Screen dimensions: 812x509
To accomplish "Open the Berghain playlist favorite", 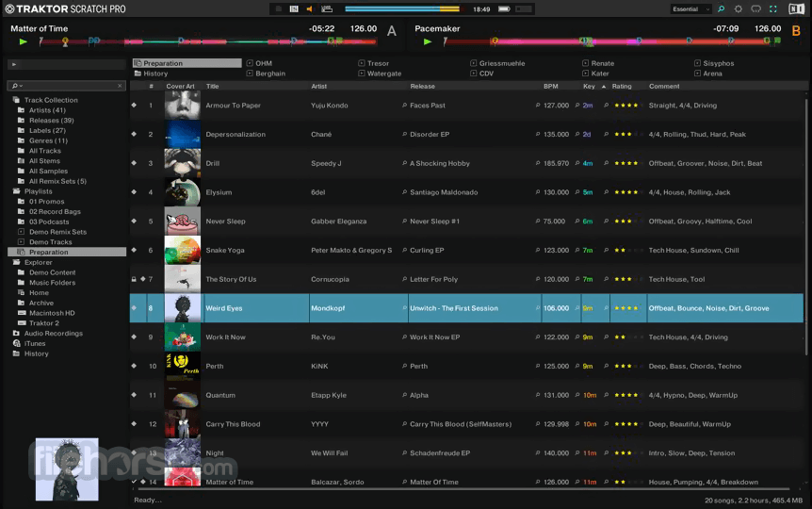I will coord(266,74).
